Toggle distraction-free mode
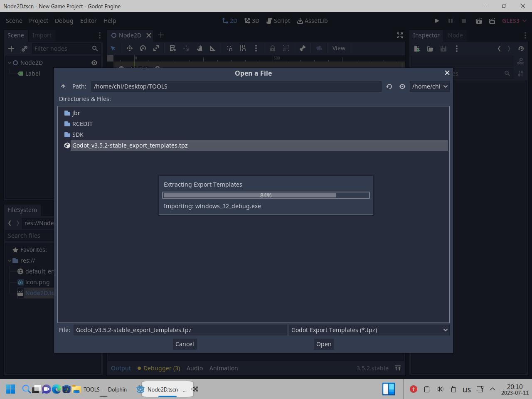The height and width of the screenshot is (399, 532). [x=400, y=35]
